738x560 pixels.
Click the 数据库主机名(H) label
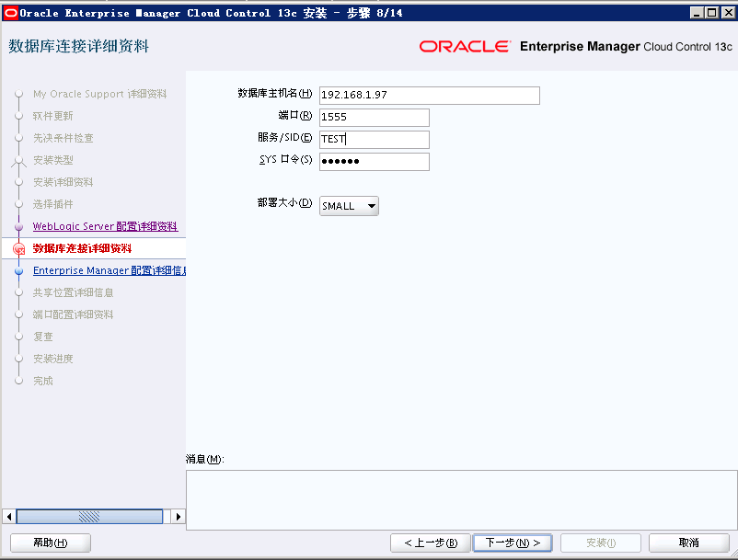pos(275,94)
